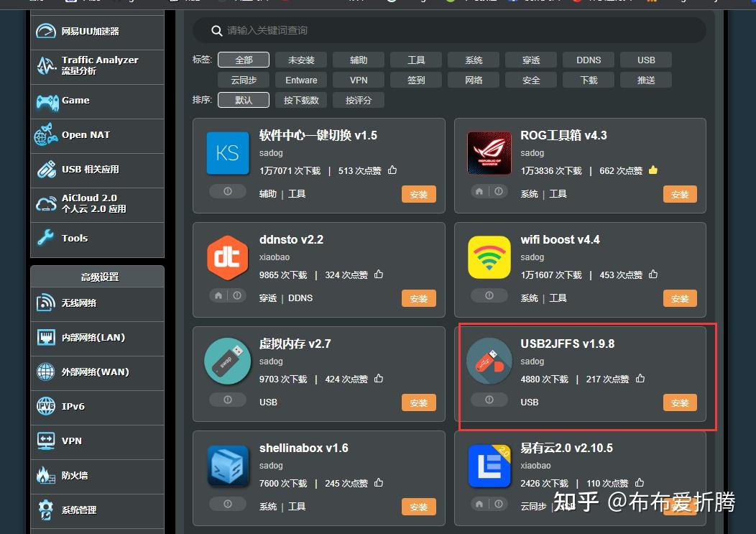Select the 全部 tag filter
This screenshot has height=534, width=756.
[244, 60]
